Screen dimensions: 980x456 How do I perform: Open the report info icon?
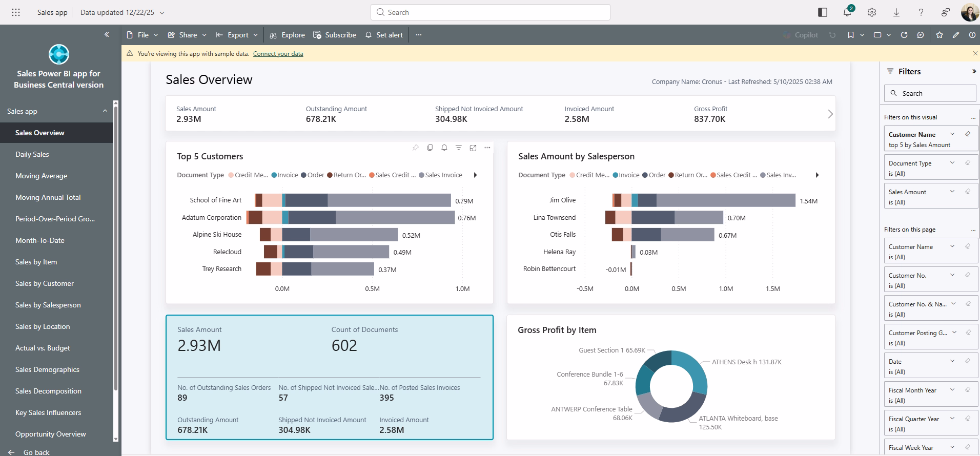tap(972, 35)
